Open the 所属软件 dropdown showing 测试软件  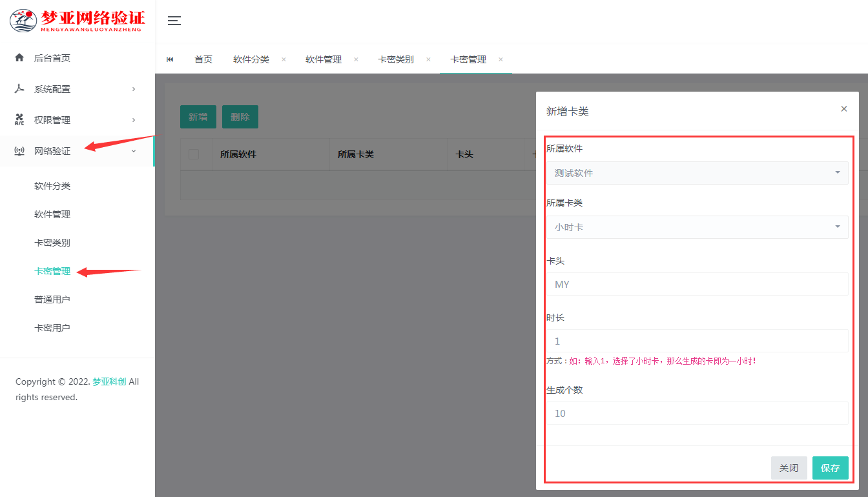pos(696,172)
